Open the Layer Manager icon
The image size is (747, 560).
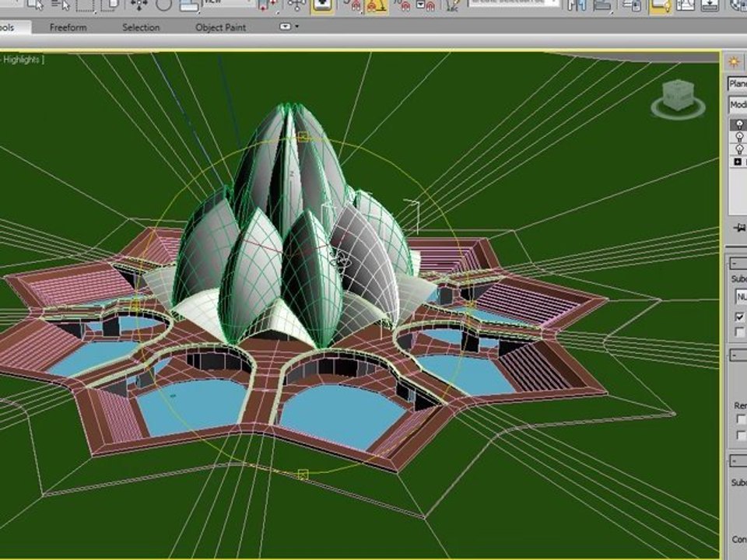(x=632, y=5)
